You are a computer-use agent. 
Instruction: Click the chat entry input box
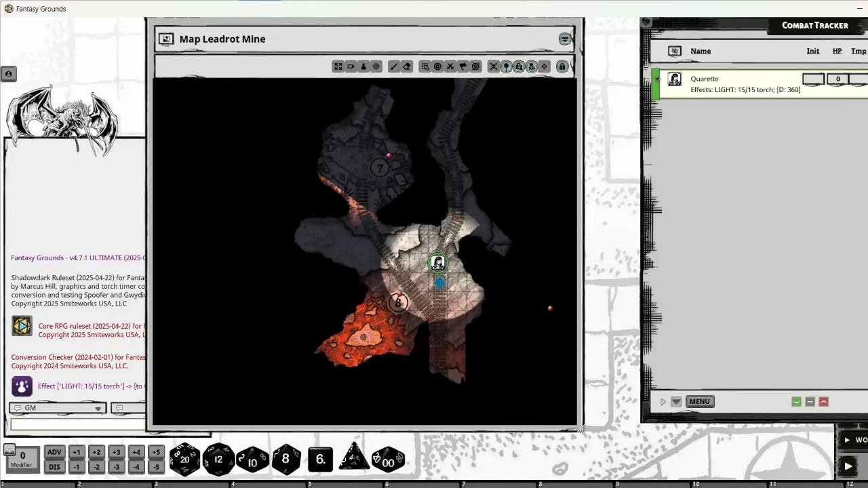[x=77, y=424]
